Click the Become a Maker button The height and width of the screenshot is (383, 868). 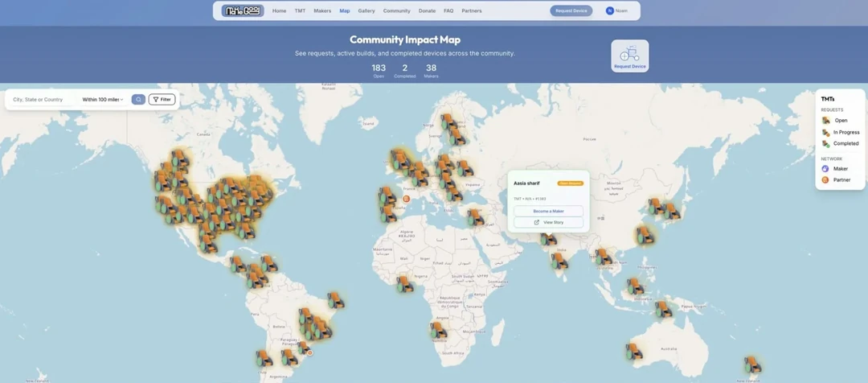pyautogui.click(x=548, y=211)
